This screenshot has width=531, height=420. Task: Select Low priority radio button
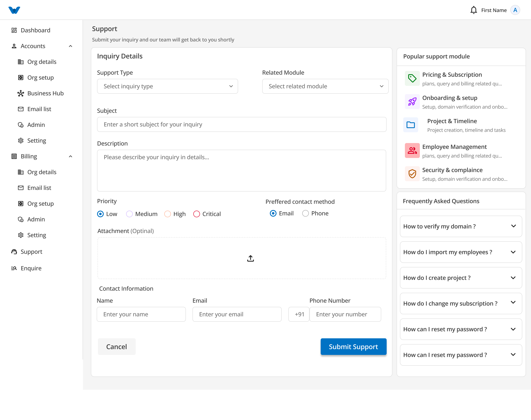[x=100, y=214]
